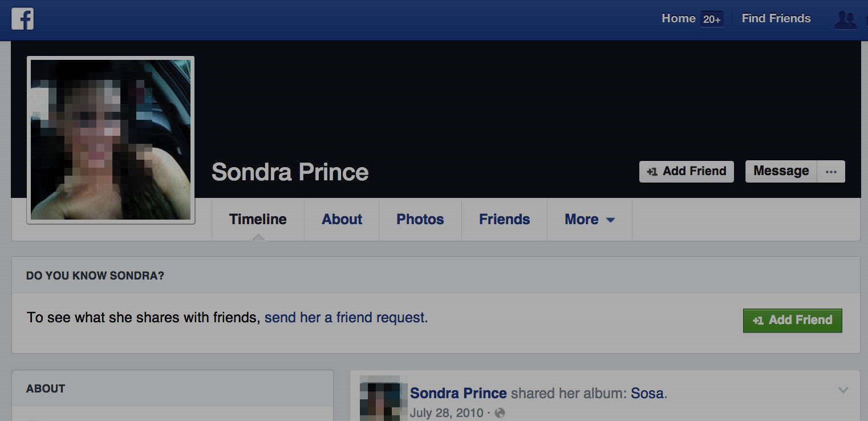868x421 pixels.
Task: Open Find Friends in the top bar
Action: click(776, 18)
